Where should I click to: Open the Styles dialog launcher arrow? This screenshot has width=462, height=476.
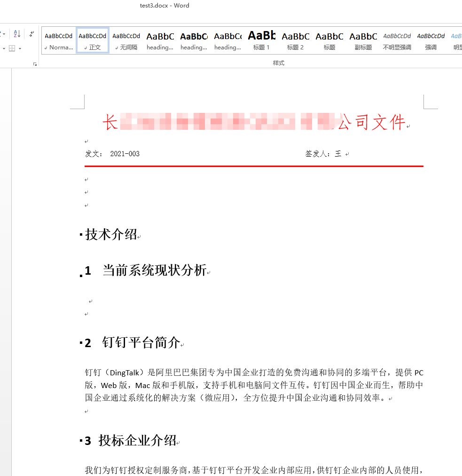pyautogui.click(x=35, y=63)
